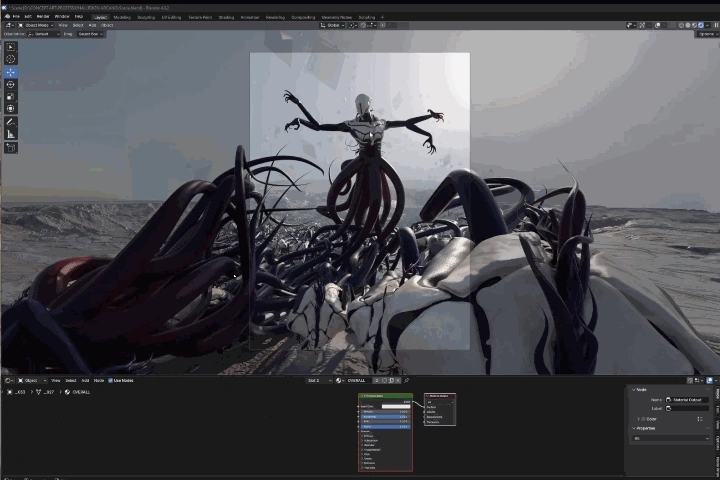The height and width of the screenshot is (480, 720).
Task: Duplicate the OVERALL material with the new-copy icon
Action: click(391, 380)
